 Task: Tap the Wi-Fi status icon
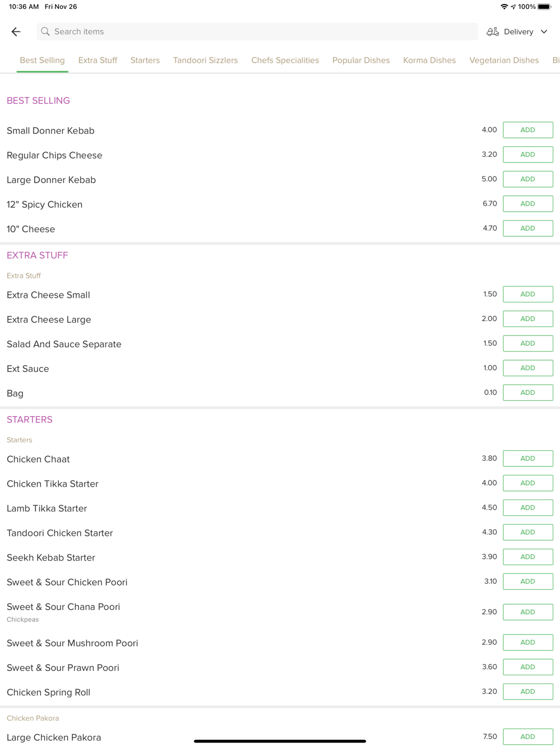coord(504,7)
